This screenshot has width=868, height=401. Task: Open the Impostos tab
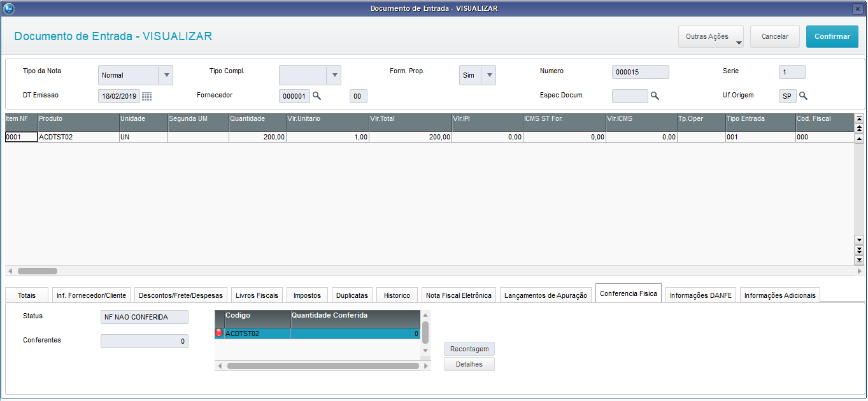coord(307,295)
